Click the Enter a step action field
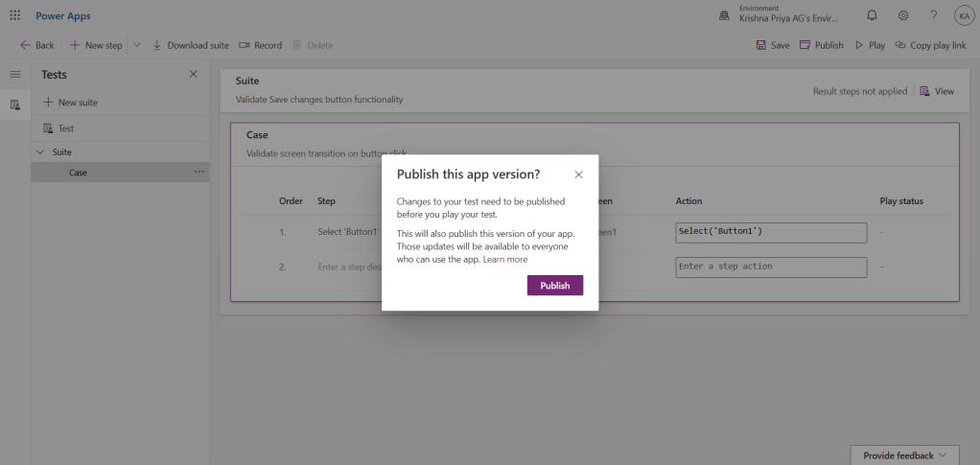Viewport: 980px width, 465px height. tap(771, 267)
